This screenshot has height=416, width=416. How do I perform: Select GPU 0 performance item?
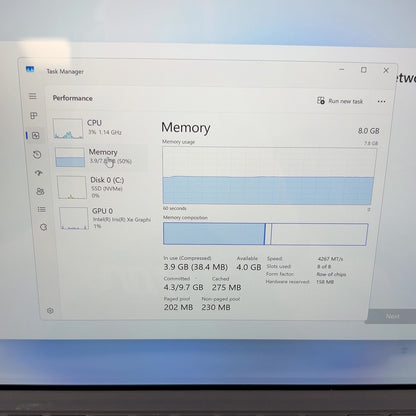[105, 218]
